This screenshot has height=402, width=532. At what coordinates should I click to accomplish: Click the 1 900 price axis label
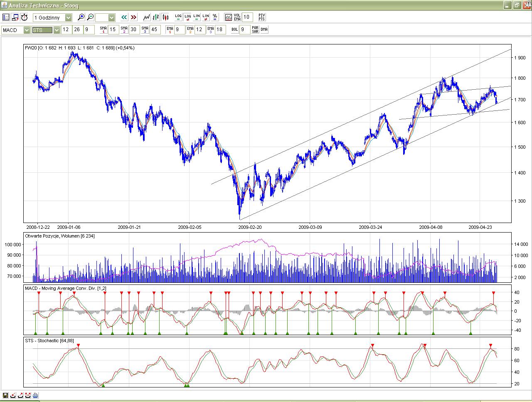click(520, 58)
